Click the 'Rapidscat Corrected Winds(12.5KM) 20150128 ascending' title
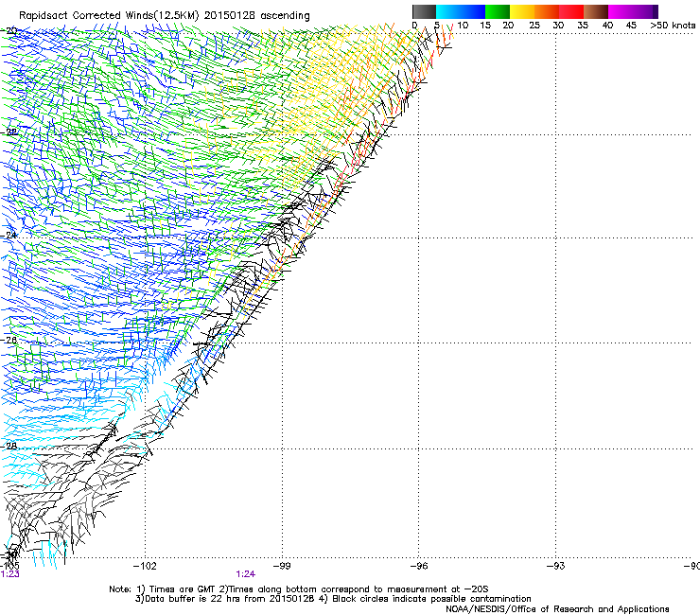 (165, 16)
